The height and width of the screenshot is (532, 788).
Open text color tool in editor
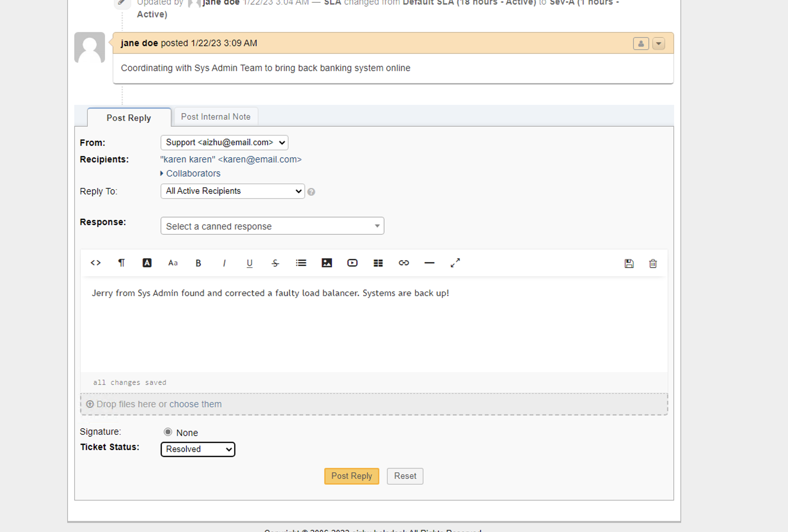(x=147, y=263)
